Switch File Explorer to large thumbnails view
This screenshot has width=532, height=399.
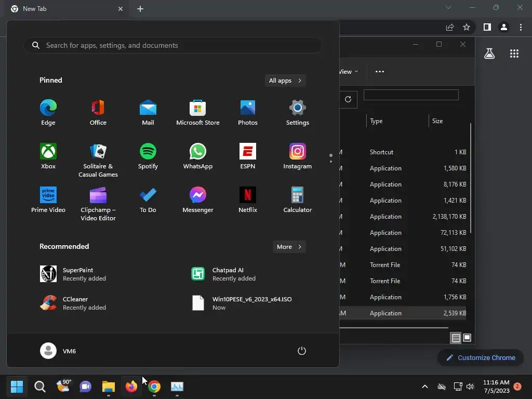tap(467, 338)
